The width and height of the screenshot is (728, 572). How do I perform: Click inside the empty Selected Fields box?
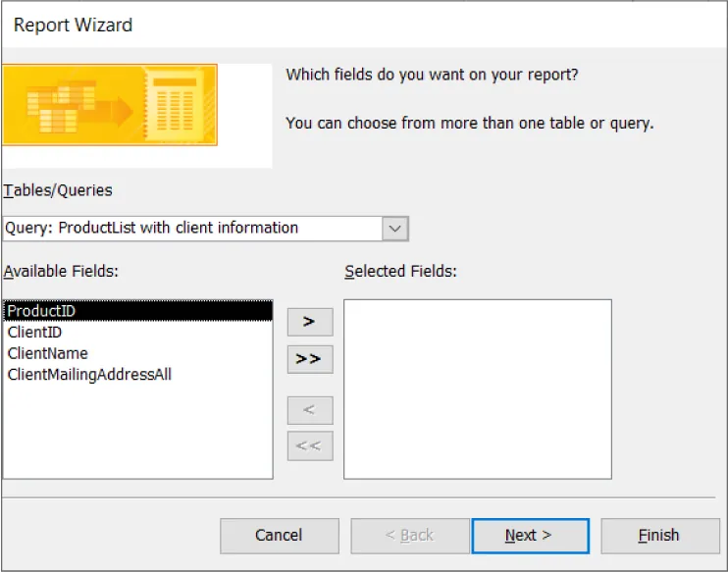(477, 389)
